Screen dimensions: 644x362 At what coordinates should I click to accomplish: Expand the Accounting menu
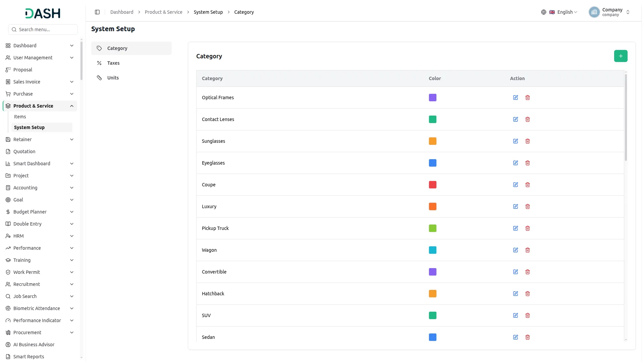[x=40, y=188]
